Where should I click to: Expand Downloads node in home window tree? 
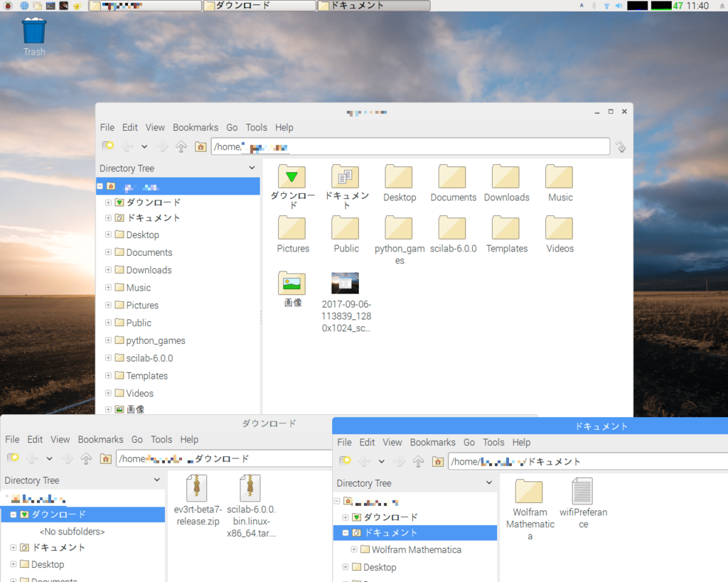108,269
